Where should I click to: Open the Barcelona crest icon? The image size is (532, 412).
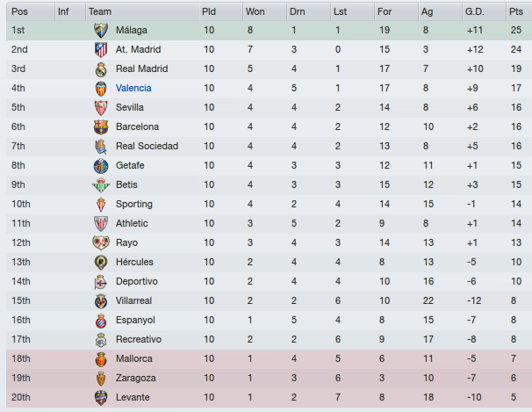pos(101,126)
